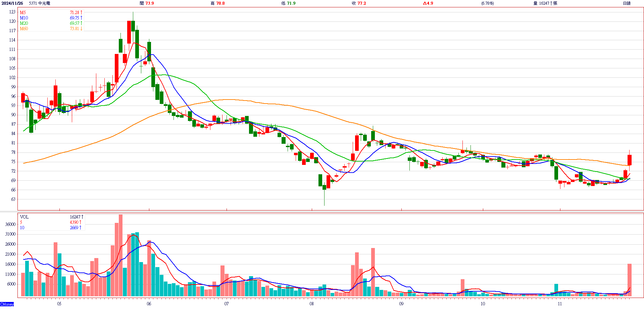Click the 06 month label on bottom axis
This screenshot has height=309, width=644.
pos(149,304)
